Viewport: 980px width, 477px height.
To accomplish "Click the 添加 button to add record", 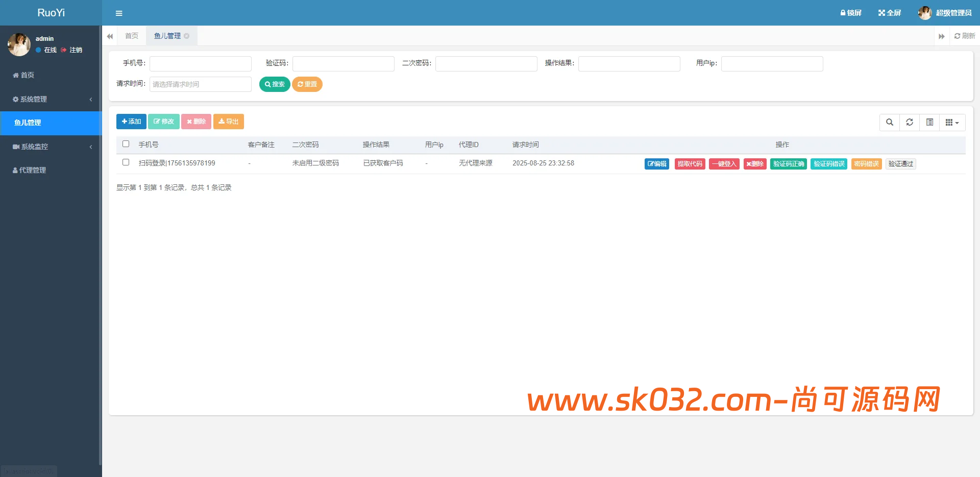I will click(131, 122).
